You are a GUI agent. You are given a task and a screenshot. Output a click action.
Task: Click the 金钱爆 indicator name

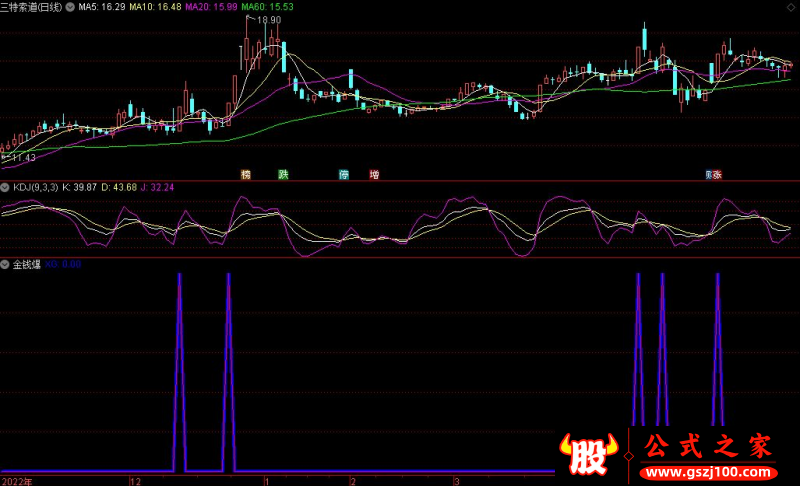[x=26, y=265]
